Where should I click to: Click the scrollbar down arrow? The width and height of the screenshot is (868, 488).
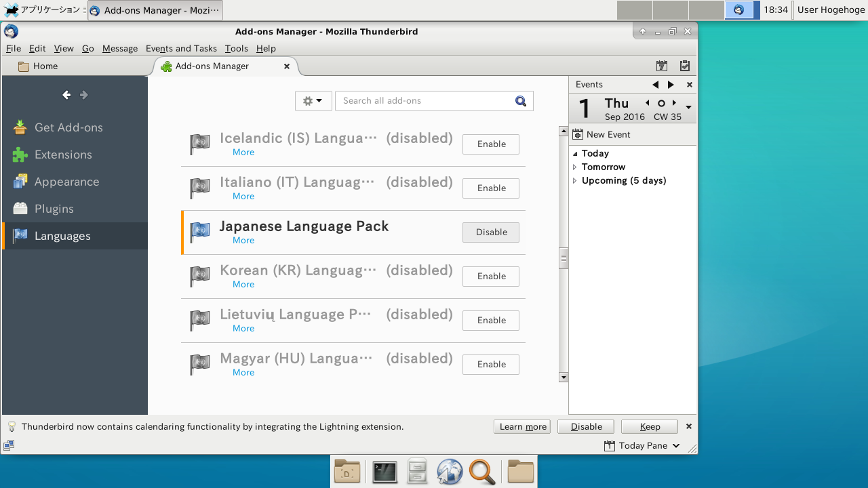pyautogui.click(x=564, y=378)
